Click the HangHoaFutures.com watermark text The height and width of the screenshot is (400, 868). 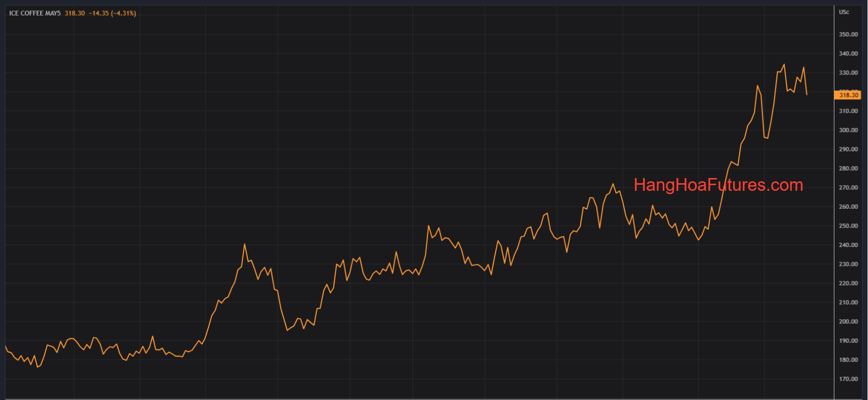pyautogui.click(x=718, y=185)
